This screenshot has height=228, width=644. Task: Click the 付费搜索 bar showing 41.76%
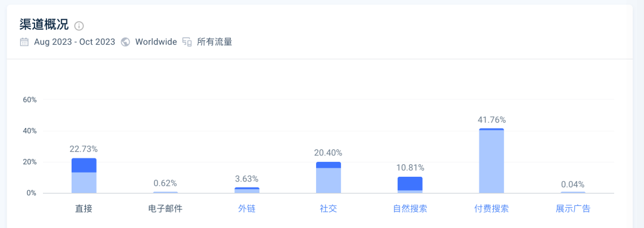pos(491,161)
